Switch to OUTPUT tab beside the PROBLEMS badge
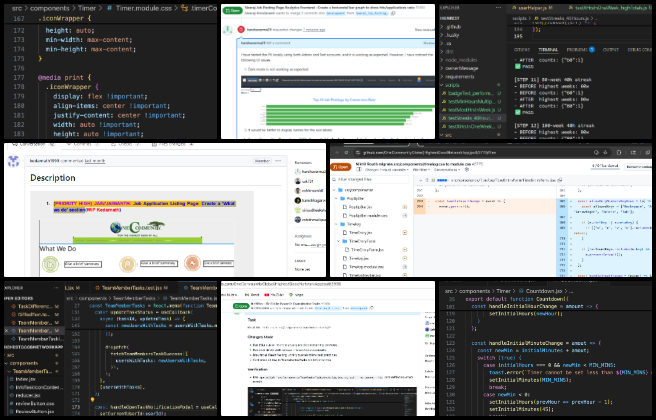This screenshot has height=420, width=656. tap(610, 50)
